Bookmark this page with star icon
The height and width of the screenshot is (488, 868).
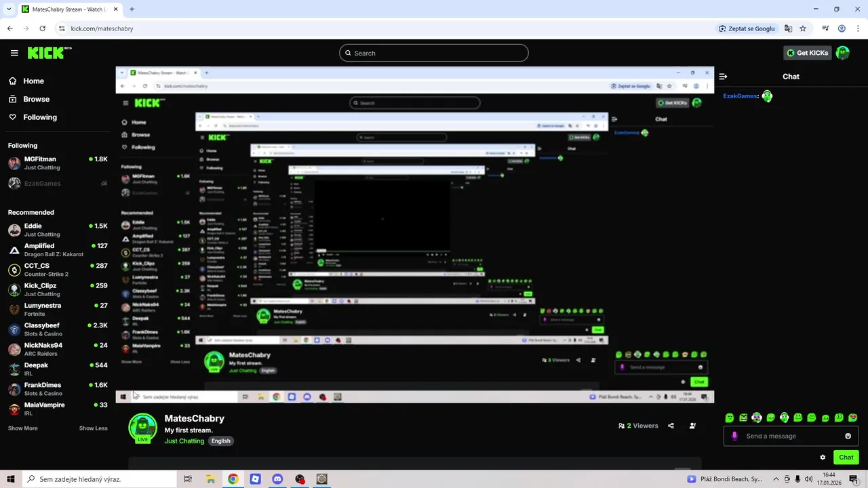[803, 28]
